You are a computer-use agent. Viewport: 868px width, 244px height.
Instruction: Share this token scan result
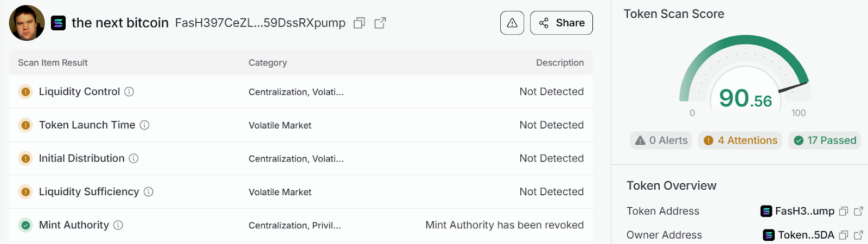tap(561, 23)
